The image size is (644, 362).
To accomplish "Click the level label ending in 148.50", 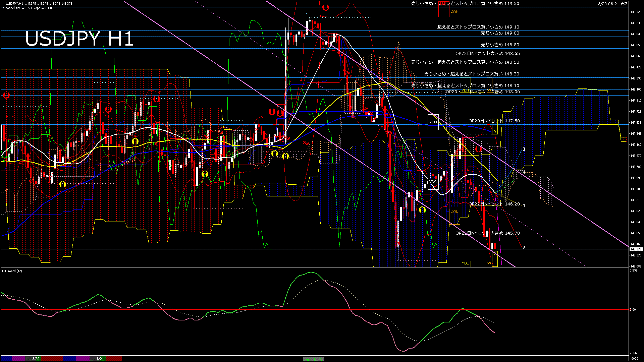I will coord(465,62).
